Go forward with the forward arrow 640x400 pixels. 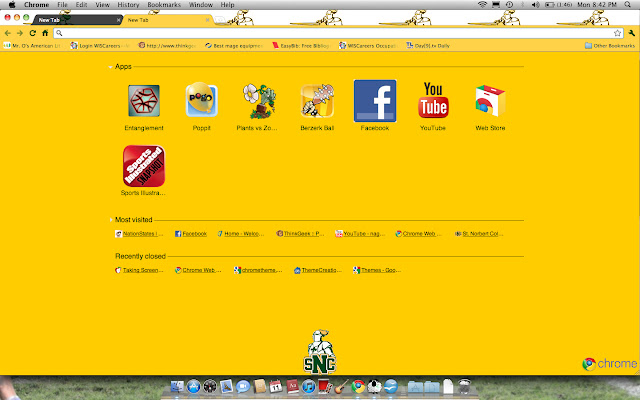pos(20,33)
